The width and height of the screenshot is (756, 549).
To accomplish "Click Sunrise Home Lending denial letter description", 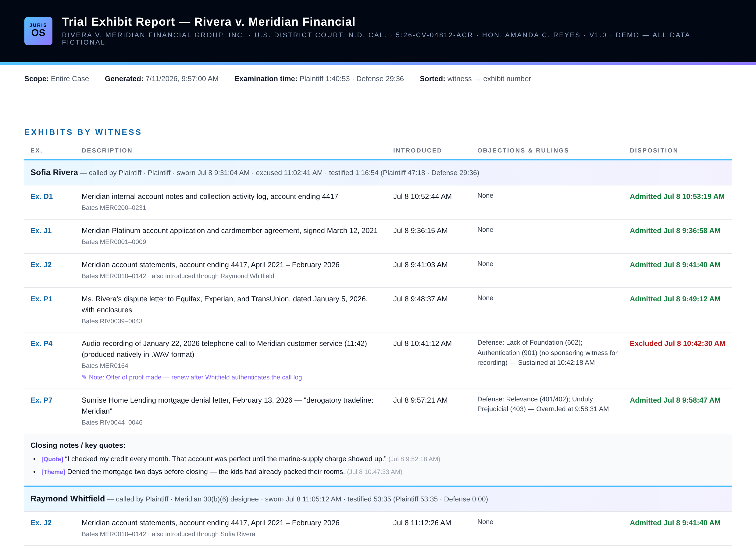I will [228, 406].
